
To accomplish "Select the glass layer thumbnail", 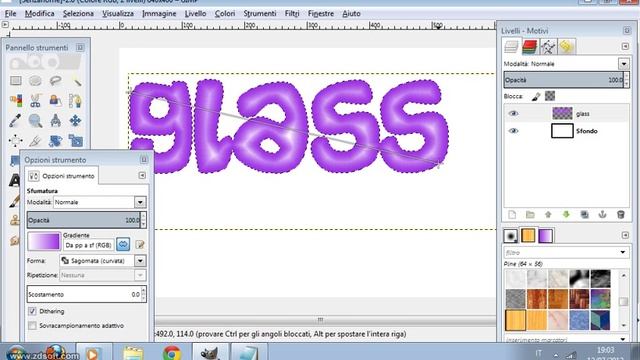I will click(x=562, y=113).
